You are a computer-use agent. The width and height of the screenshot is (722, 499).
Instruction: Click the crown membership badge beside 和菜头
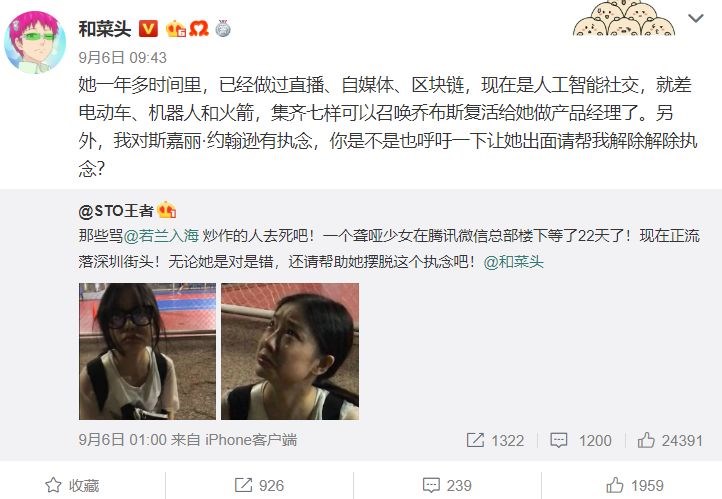click(x=176, y=29)
